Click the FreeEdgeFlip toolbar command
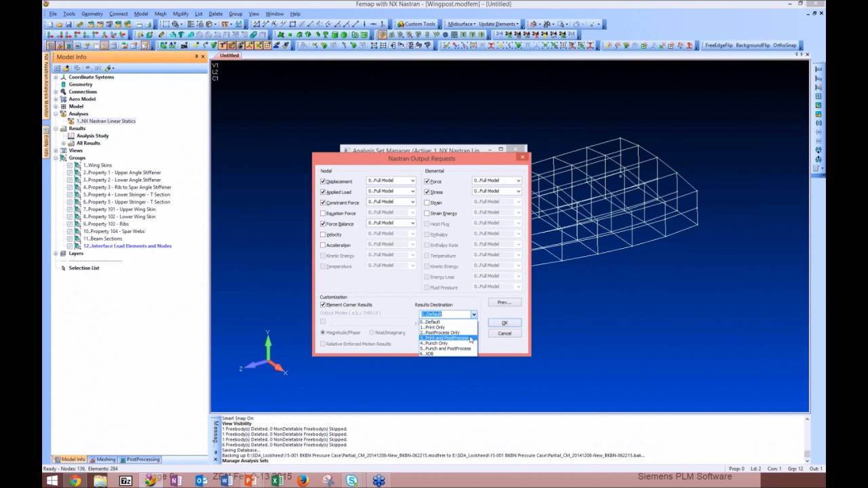868x488 pixels. tap(718, 45)
